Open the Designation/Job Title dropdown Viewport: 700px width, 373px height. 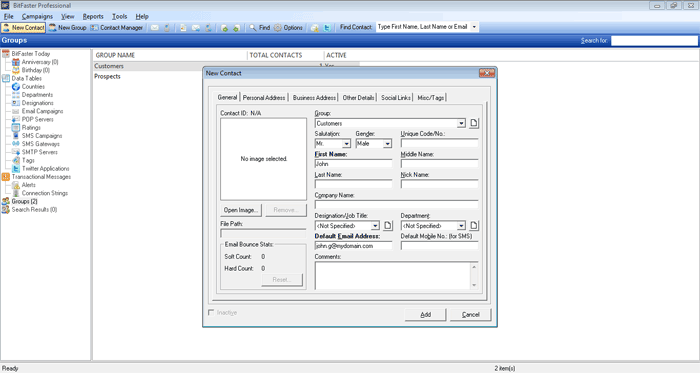(x=375, y=226)
